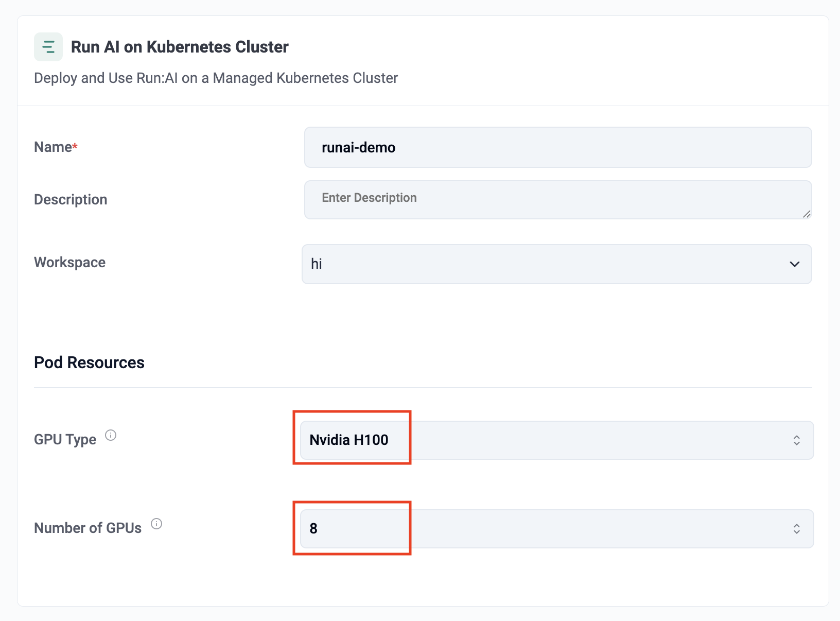The width and height of the screenshot is (840, 621).
Task: Click the up-down arrows in the GPU Type selector
Action: click(x=796, y=440)
